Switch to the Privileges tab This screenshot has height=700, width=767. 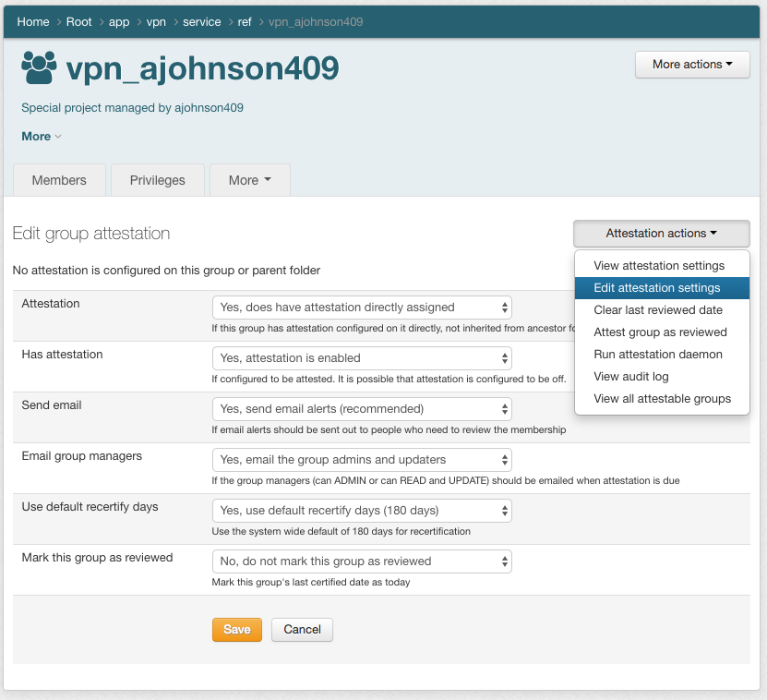click(x=158, y=180)
